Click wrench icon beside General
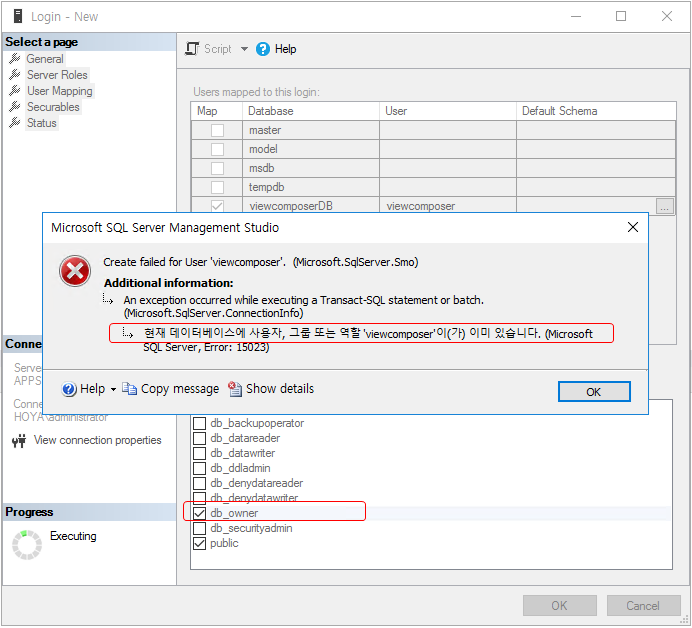The height and width of the screenshot is (628, 692). click(15, 58)
